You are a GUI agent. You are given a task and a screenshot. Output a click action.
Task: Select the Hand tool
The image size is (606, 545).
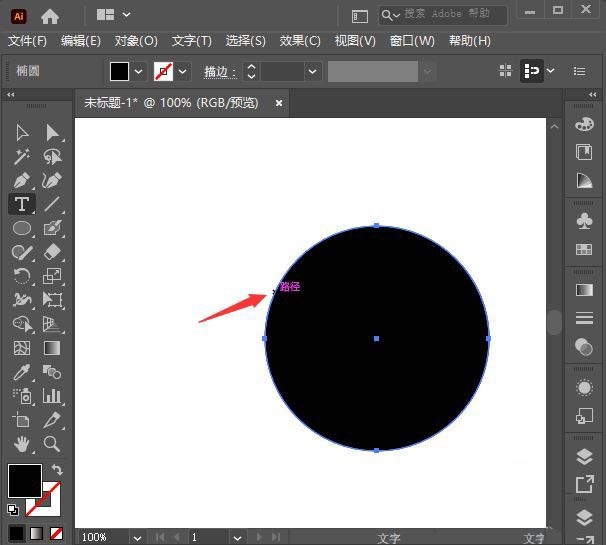click(x=22, y=444)
